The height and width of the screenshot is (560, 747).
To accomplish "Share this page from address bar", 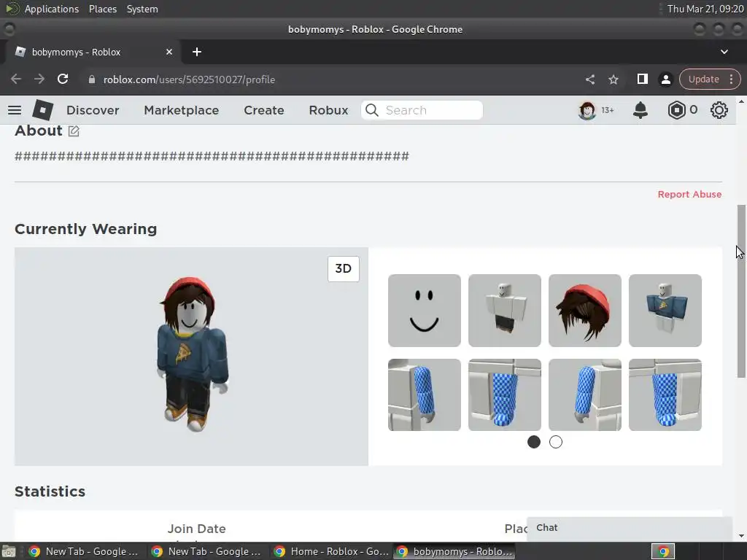I will tap(589, 79).
